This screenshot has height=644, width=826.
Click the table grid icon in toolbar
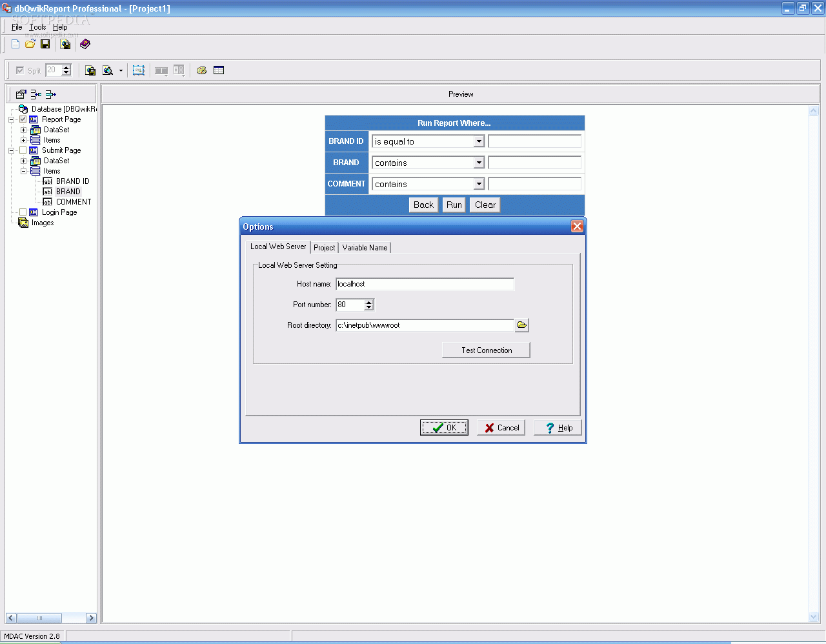[x=219, y=70]
